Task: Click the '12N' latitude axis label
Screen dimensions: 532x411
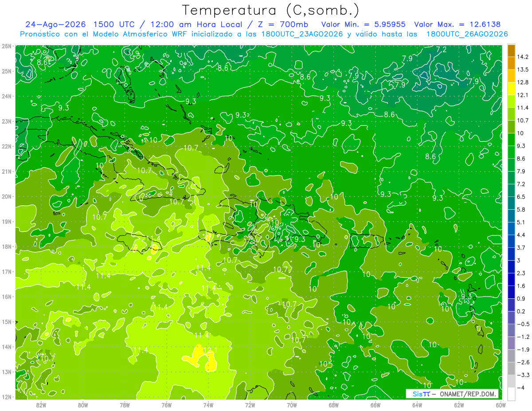Action: pyautogui.click(x=6, y=397)
